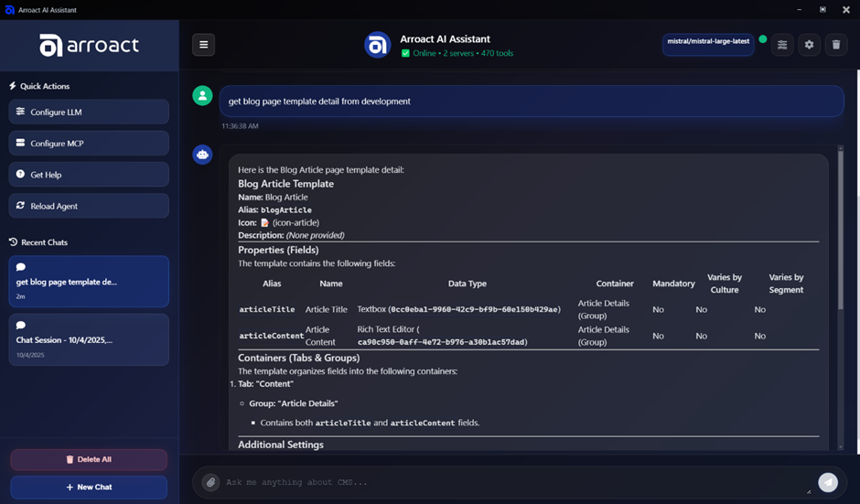Screen dimensions: 860x504
Task: Click the 'Blog Article Template' heading
Action: click(285, 184)
